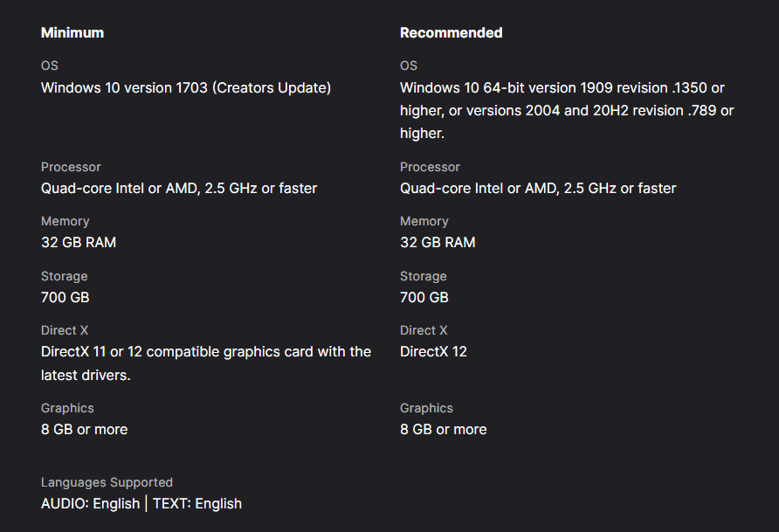The image size is (779, 532).
Task: Click the 700 GB value under Recommended
Action: click(x=424, y=297)
